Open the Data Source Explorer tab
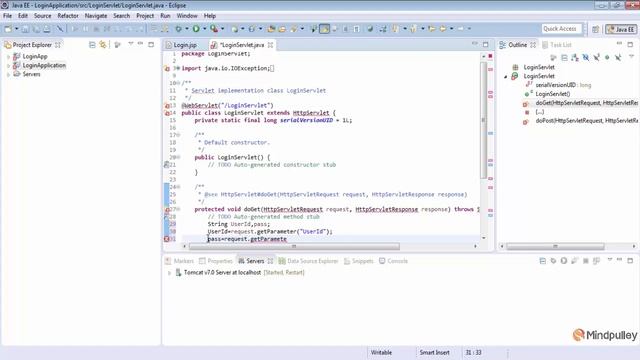 pyautogui.click(x=308, y=261)
